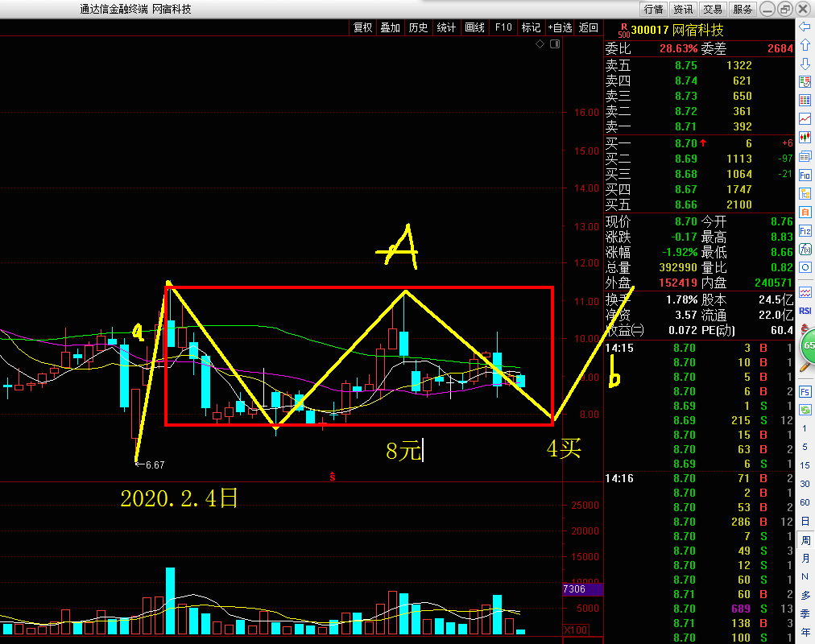
Task: Click the 统计 statistics button
Action: [x=446, y=27]
